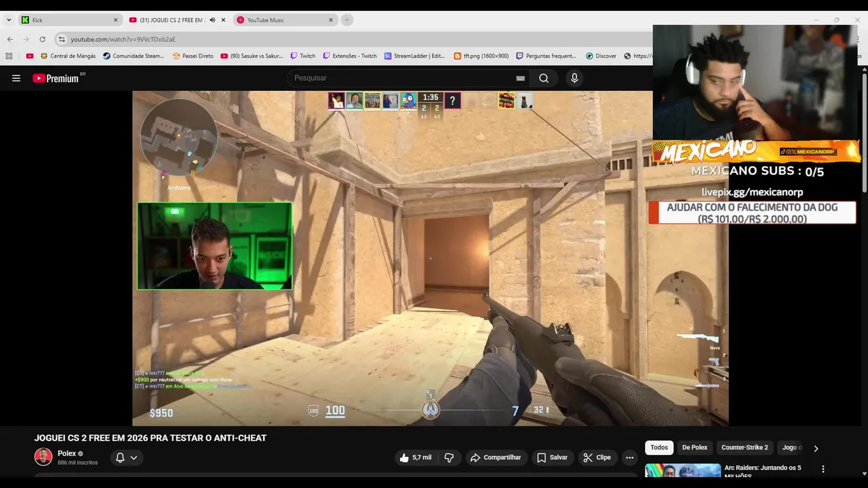Create a clip with Clipe button
Viewport: 868px width, 488px height.
click(x=597, y=457)
